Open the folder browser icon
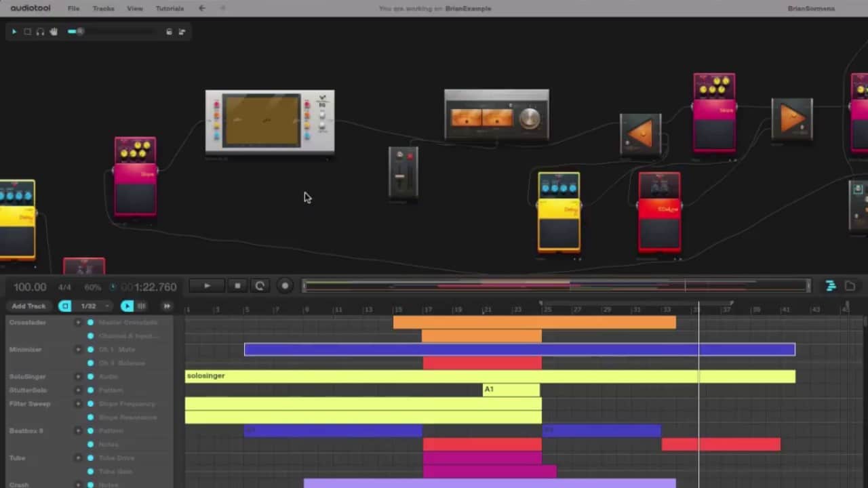The image size is (868, 488). 850,286
